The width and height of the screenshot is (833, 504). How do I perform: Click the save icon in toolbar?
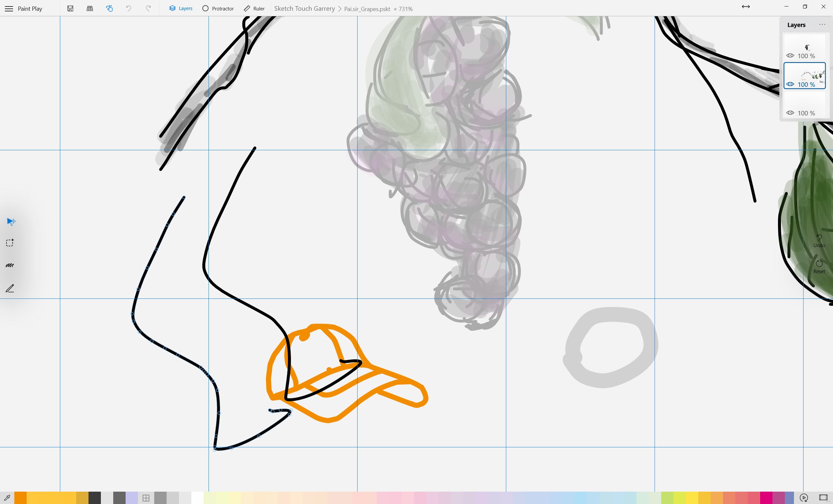70,8
